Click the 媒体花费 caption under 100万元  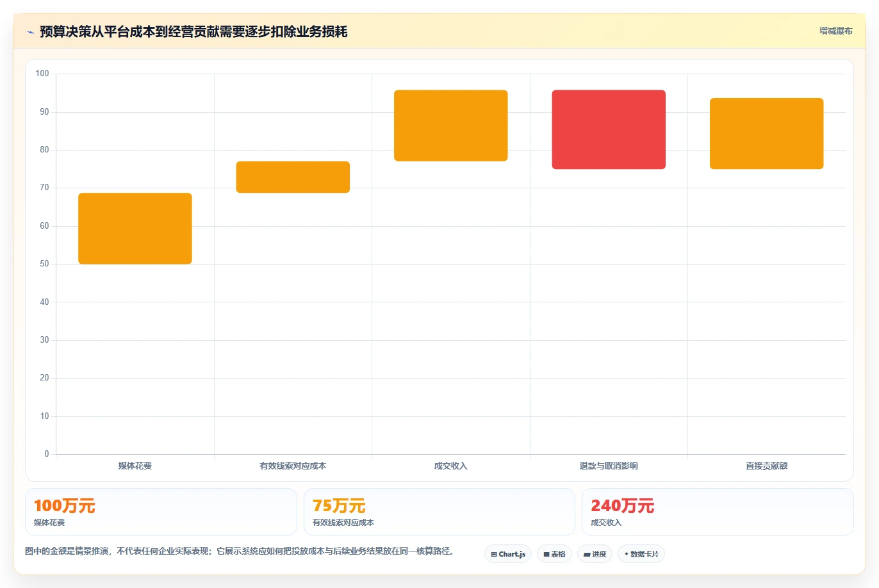[49, 523]
